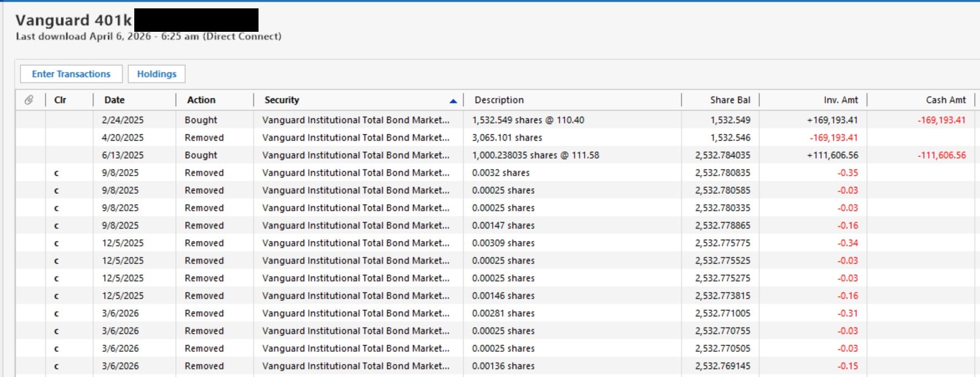
Task: Click share balance 1,532.546
Action: pyautogui.click(x=730, y=138)
